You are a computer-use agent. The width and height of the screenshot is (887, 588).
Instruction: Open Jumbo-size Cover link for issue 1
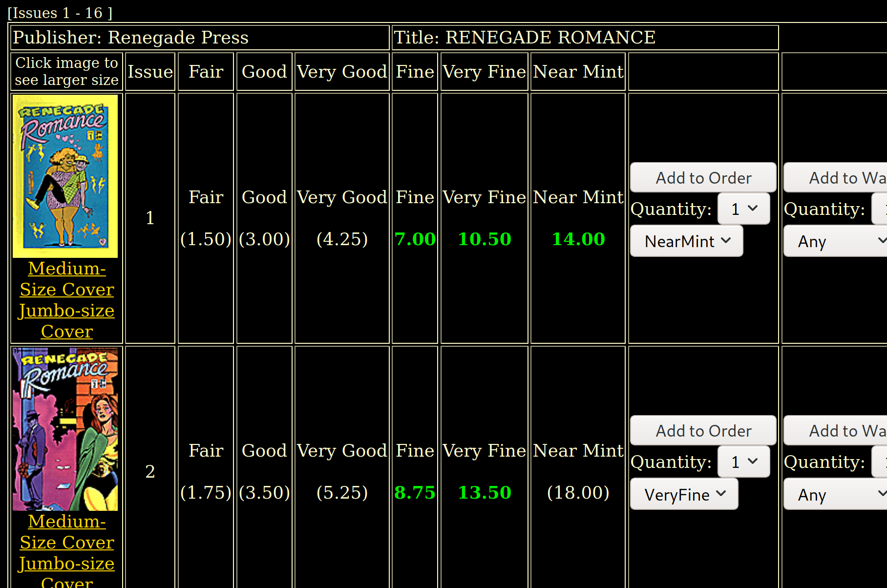tap(67, 321)
